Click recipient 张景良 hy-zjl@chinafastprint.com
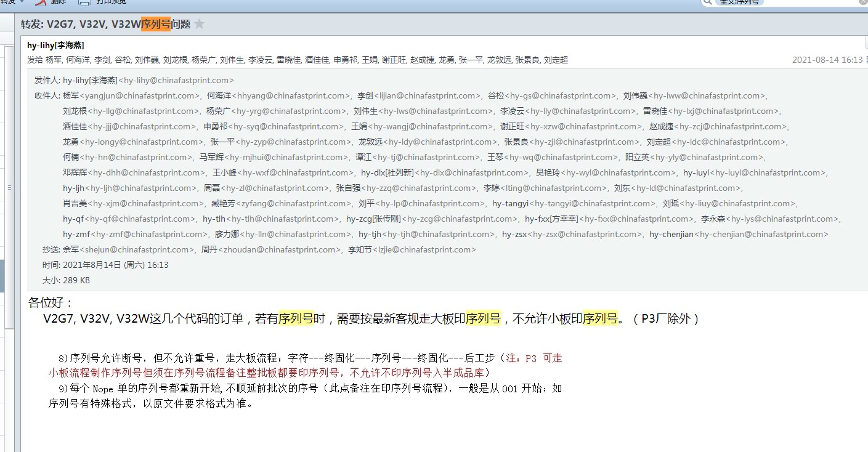Viewport: 868px width, 452px height. tap(572, 142)
